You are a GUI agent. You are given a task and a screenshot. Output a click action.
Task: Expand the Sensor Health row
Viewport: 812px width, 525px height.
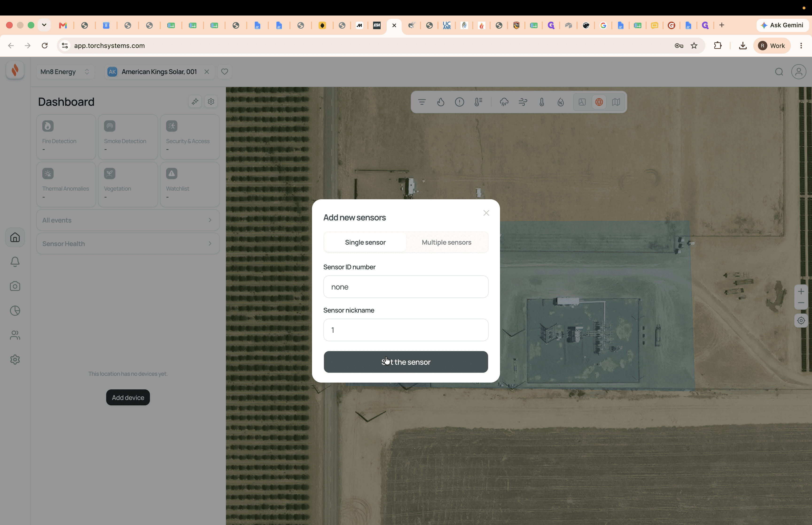(128, 244)
